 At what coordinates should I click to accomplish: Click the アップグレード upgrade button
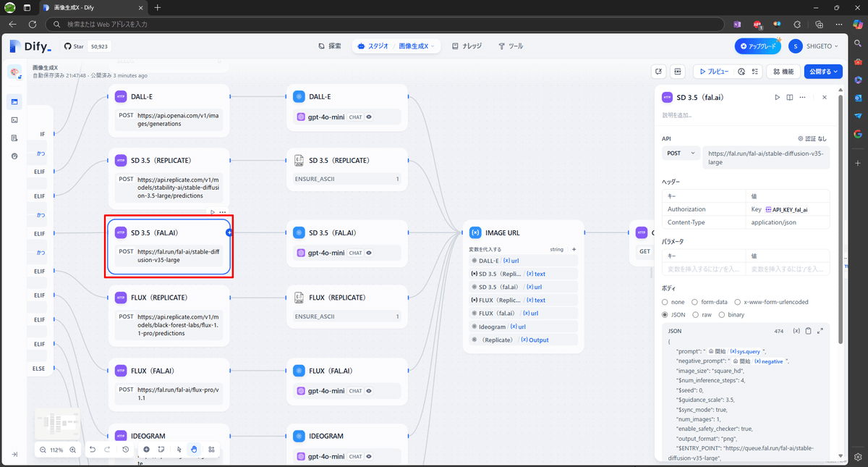757,46
